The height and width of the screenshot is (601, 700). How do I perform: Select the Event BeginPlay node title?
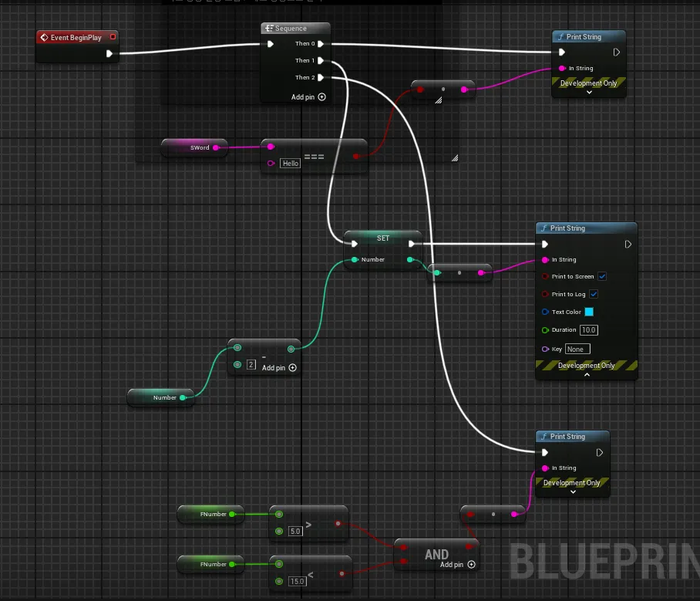[x=76, y=38]
